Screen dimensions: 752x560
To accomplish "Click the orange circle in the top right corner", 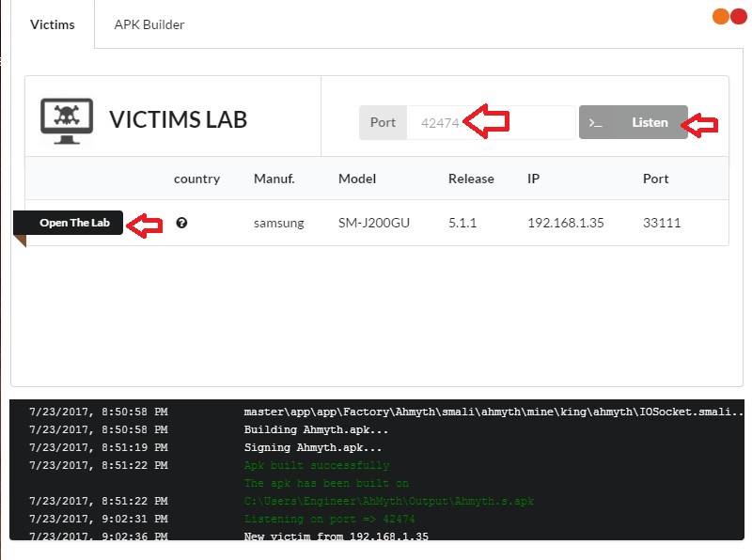I will pyautogui.click(x=720, y=16).
